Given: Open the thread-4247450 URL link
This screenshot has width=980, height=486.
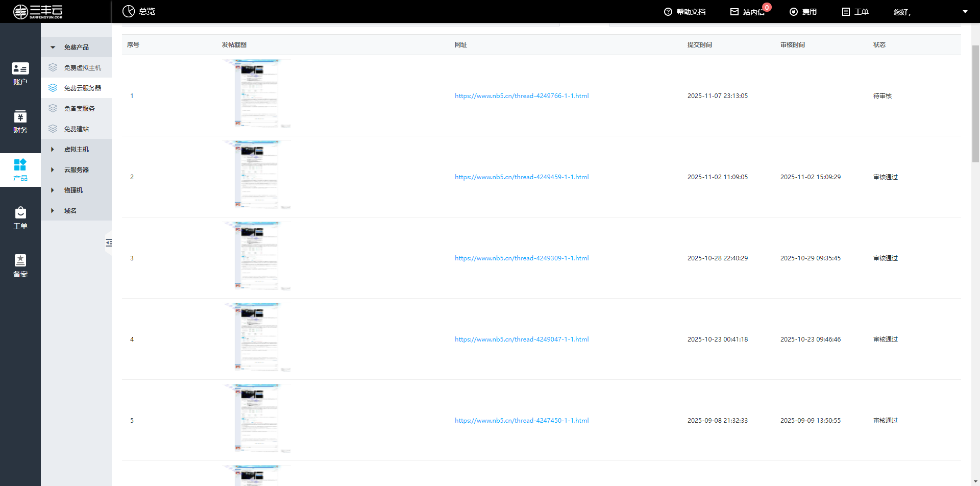Looking at the screenshot, I should coord(522,421).
